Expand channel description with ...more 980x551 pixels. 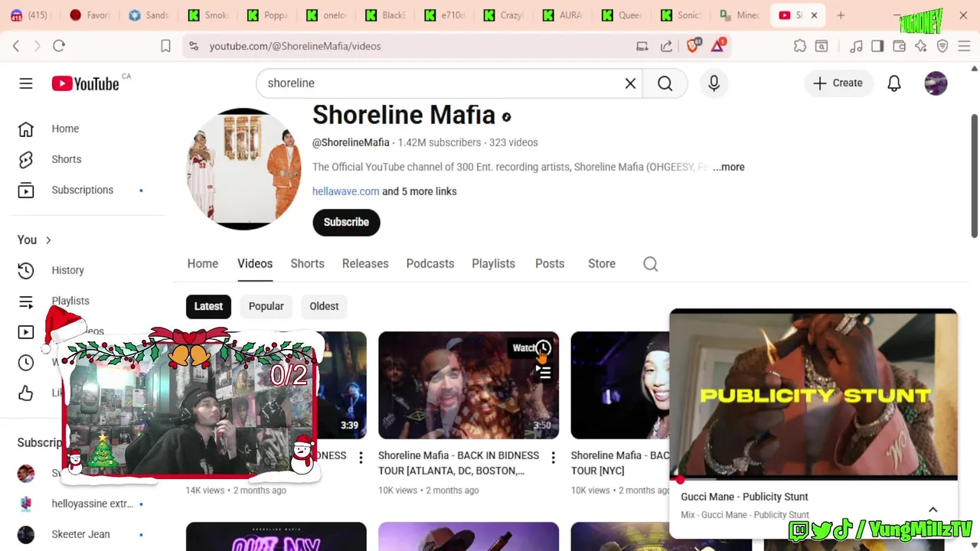pos(728,167)
